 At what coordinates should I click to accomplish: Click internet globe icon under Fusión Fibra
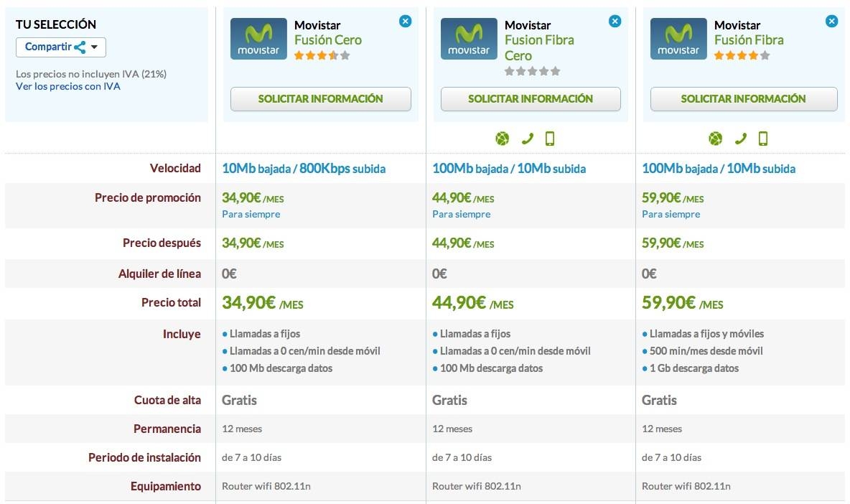(716, 139)
